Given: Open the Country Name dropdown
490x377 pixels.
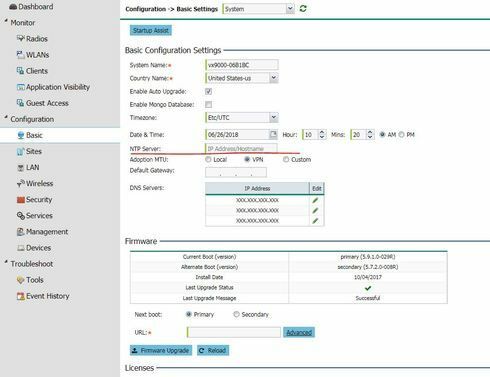Looking at the screenshot, I should coord(273,78).
